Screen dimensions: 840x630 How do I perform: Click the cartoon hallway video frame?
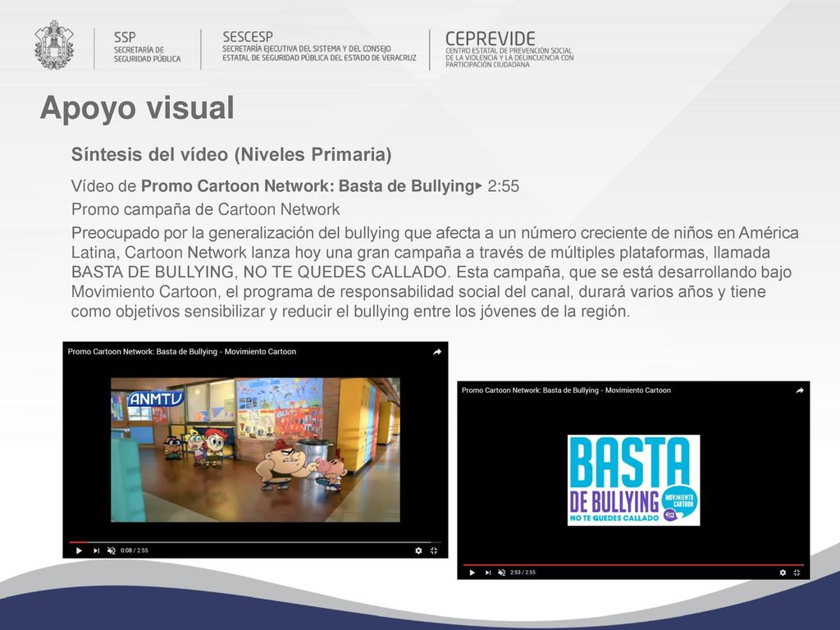click(x=255, y=450)
